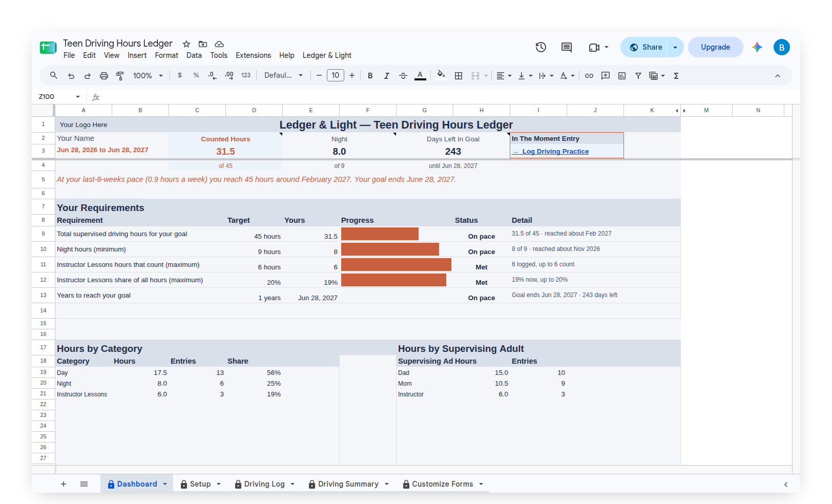This screenshot has height=504, width=832.
Task: Open the search menus magnifier icon
Action: click(x=54, y=75)
